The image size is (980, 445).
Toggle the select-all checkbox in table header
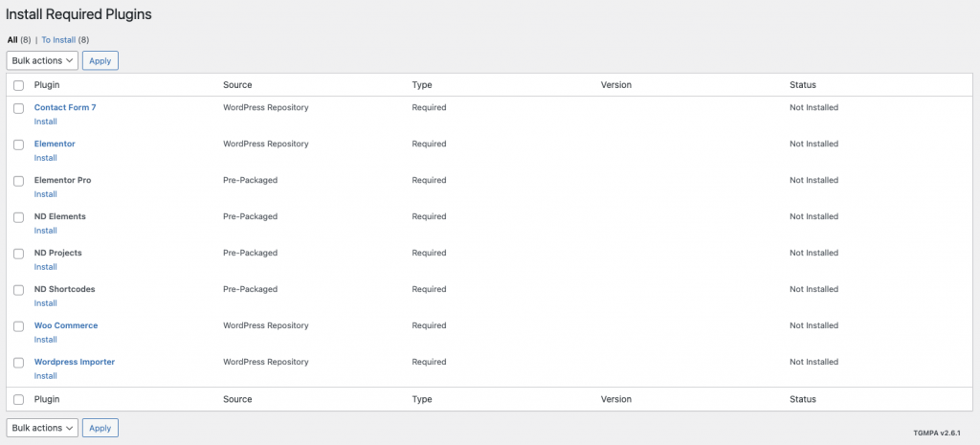pos(18,85)
